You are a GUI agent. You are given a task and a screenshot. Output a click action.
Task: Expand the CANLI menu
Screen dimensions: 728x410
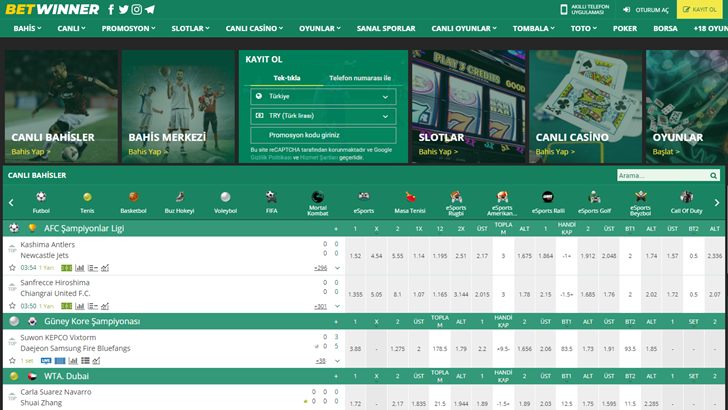tap(71, 28)
